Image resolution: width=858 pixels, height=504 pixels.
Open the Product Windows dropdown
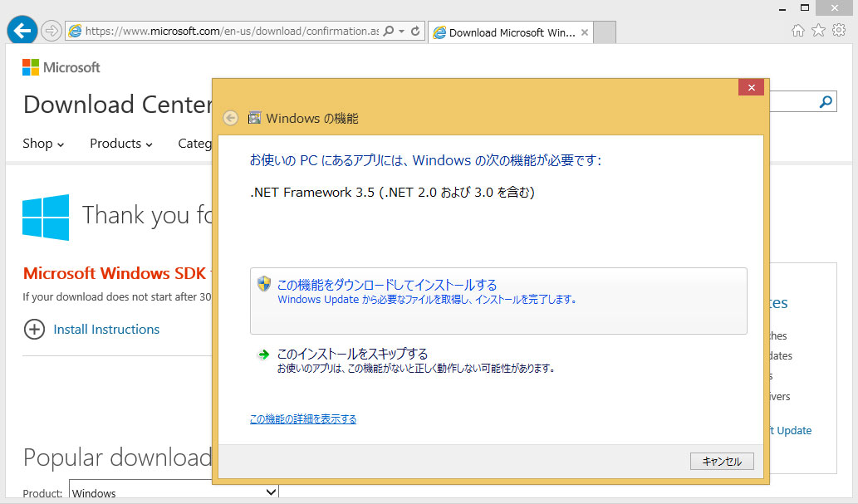[174, 492]
